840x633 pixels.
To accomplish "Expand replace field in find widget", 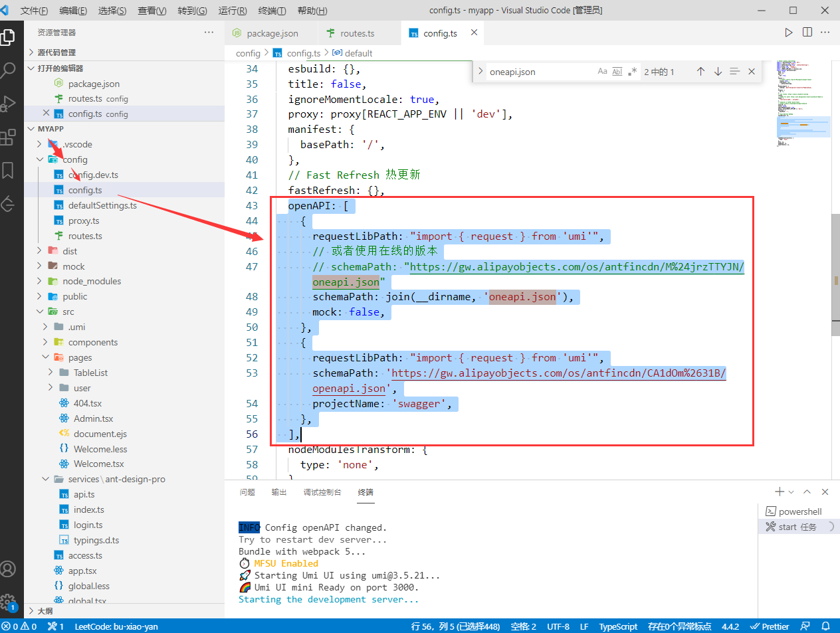I will click(x=480, y=72).
